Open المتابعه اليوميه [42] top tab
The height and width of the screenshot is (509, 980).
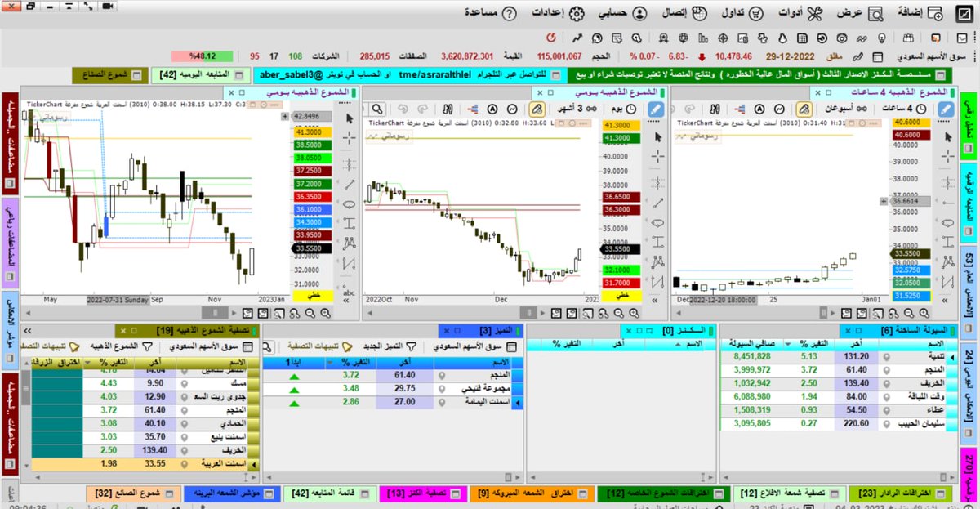click(201, 75)
